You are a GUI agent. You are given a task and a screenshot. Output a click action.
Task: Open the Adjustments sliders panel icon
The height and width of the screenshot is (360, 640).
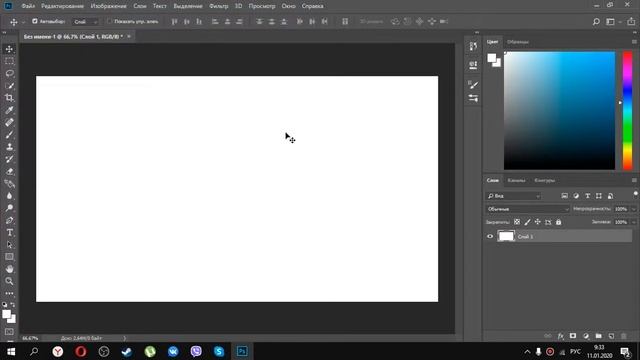[473, 98]
